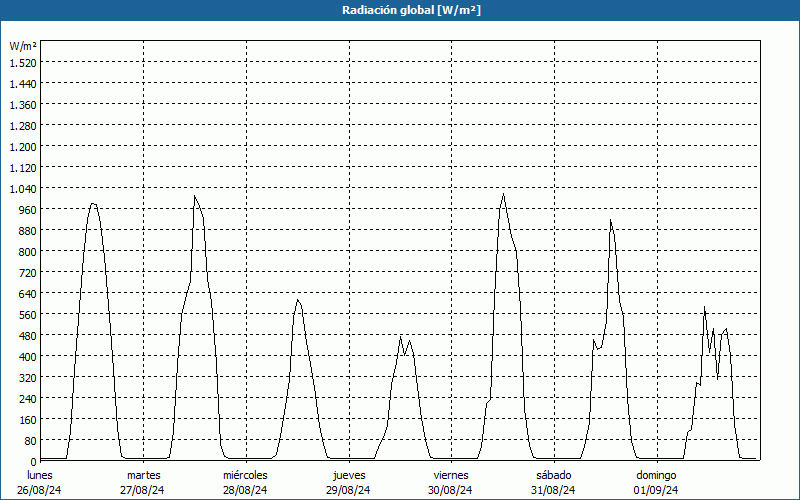The width and height of the screenshot is (800, 500).
Task: Click the 480 y-axis label
Action: 28,336
